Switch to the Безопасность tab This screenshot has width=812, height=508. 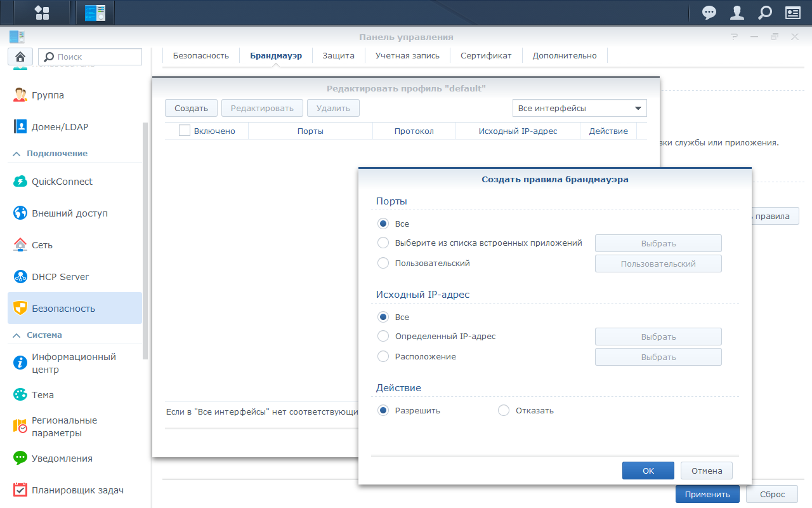201,55
